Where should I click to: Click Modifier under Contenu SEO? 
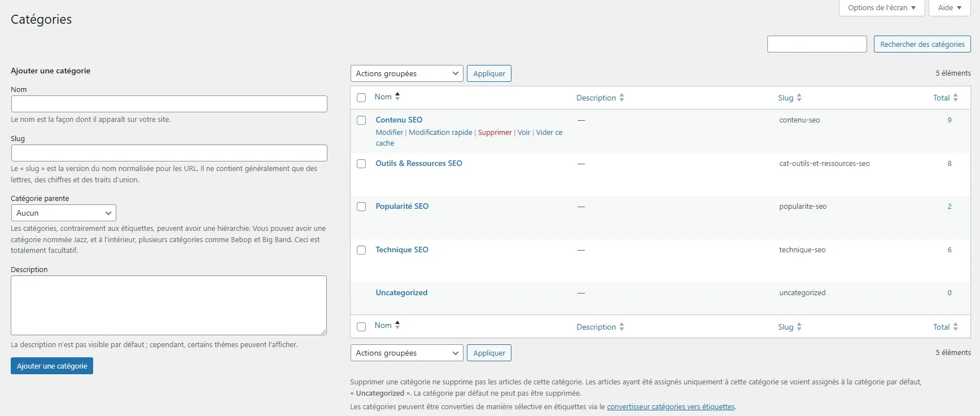click(x=390, y=132)
